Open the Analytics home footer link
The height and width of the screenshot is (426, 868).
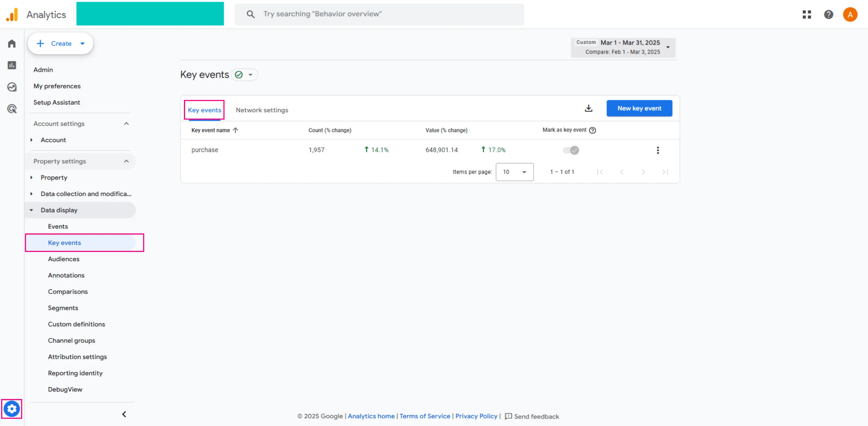click(371, 416)
